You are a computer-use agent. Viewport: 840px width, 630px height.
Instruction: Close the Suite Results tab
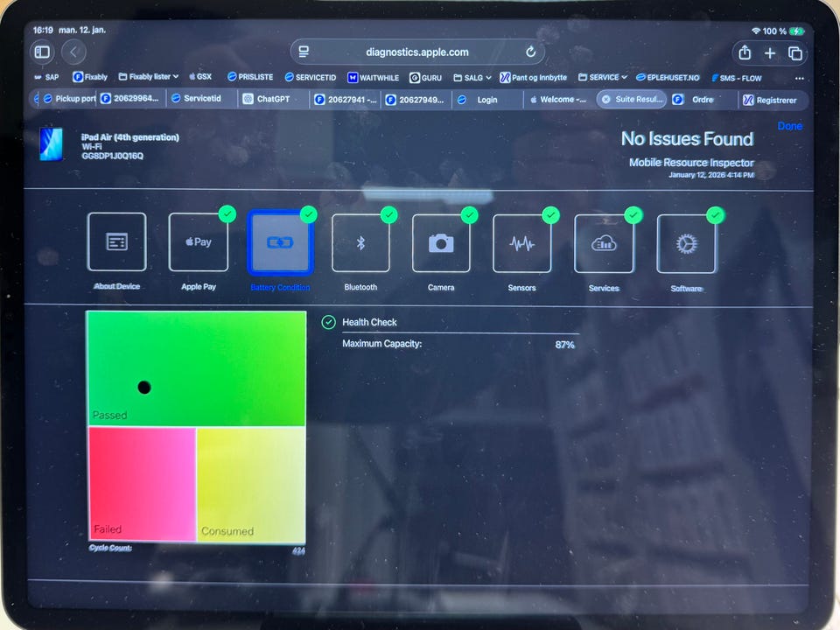tap(605, 100)
